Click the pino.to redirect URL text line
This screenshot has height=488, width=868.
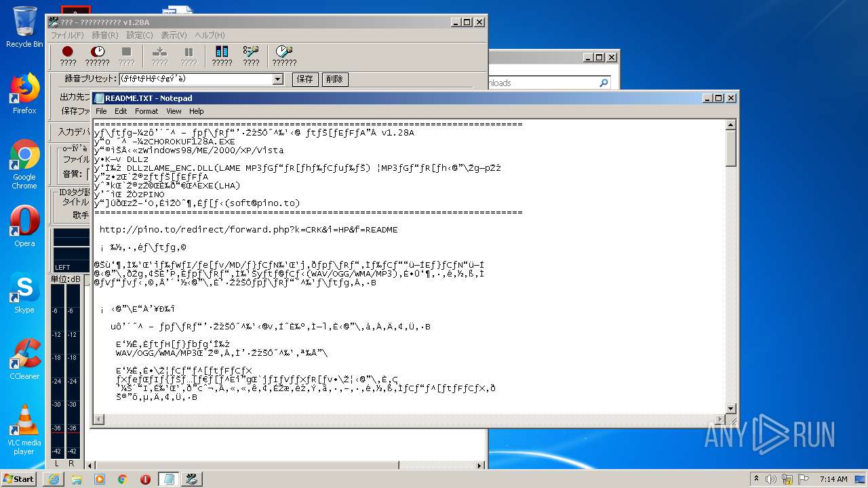click(248, 230)
